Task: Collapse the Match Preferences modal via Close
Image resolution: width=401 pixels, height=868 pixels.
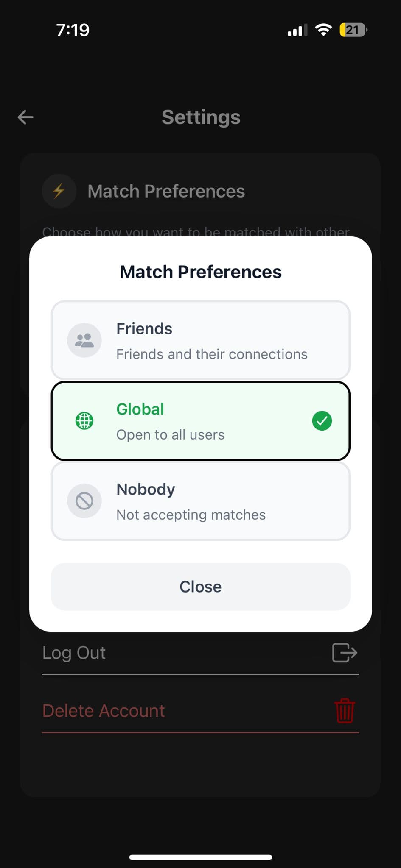Action: 200,587
